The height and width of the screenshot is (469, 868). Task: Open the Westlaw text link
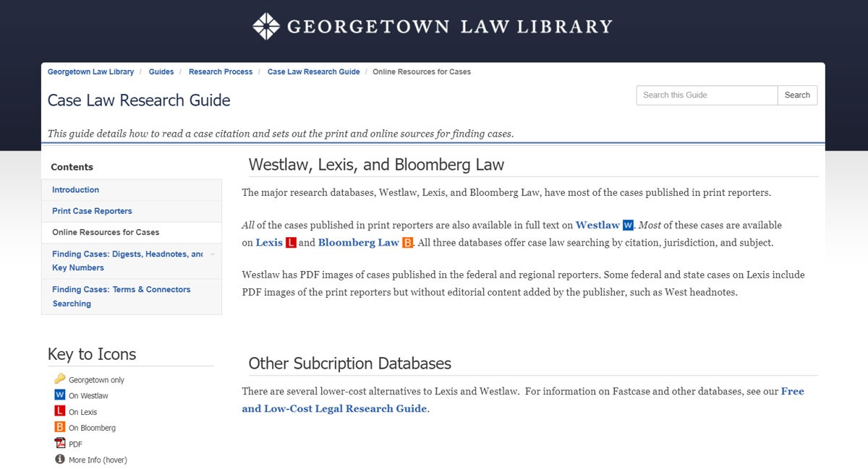pos(597,225)
